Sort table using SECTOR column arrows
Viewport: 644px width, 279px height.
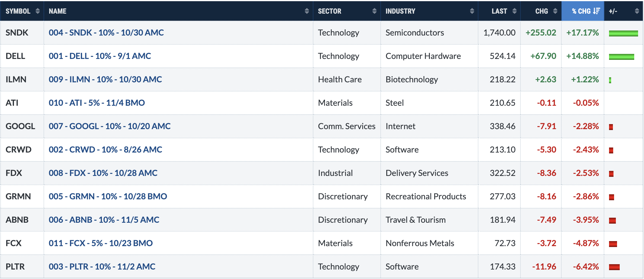pyautogui.click(x=374, y=11)
